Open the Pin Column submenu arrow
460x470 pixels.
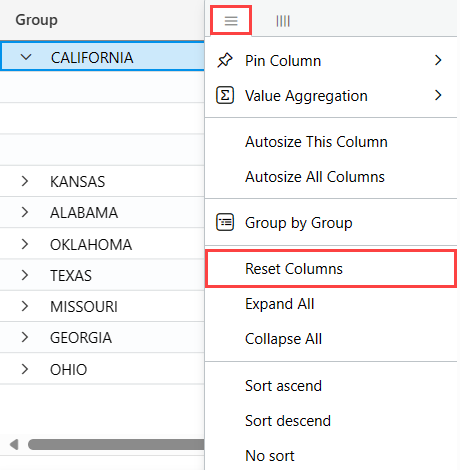pyautogui.click(x=438, y=60)
